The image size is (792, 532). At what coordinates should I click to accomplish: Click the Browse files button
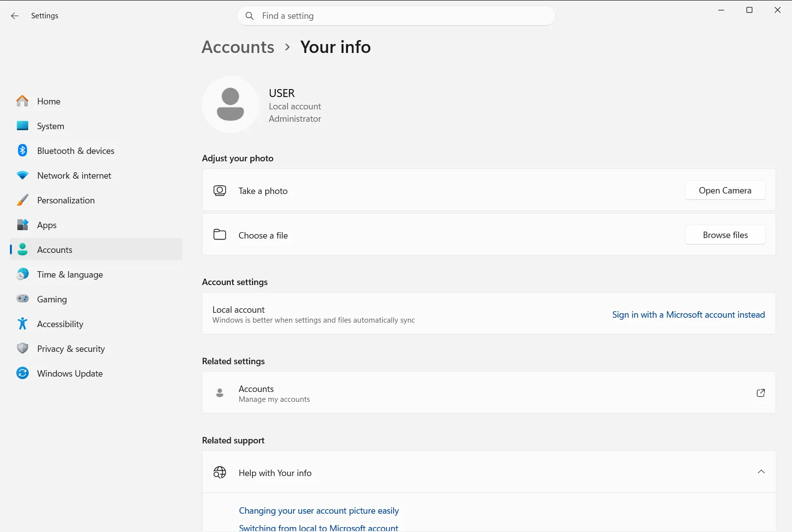725,235
